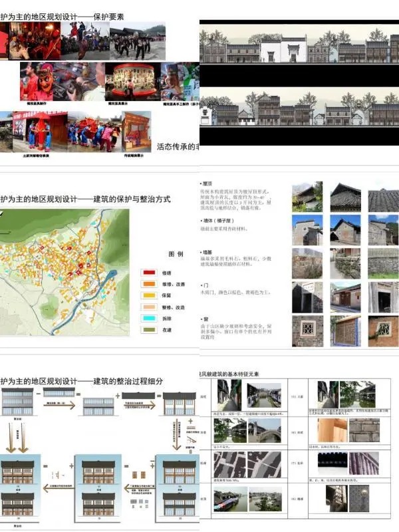Click the yellow 保留 legend swatch

[149, 295]
